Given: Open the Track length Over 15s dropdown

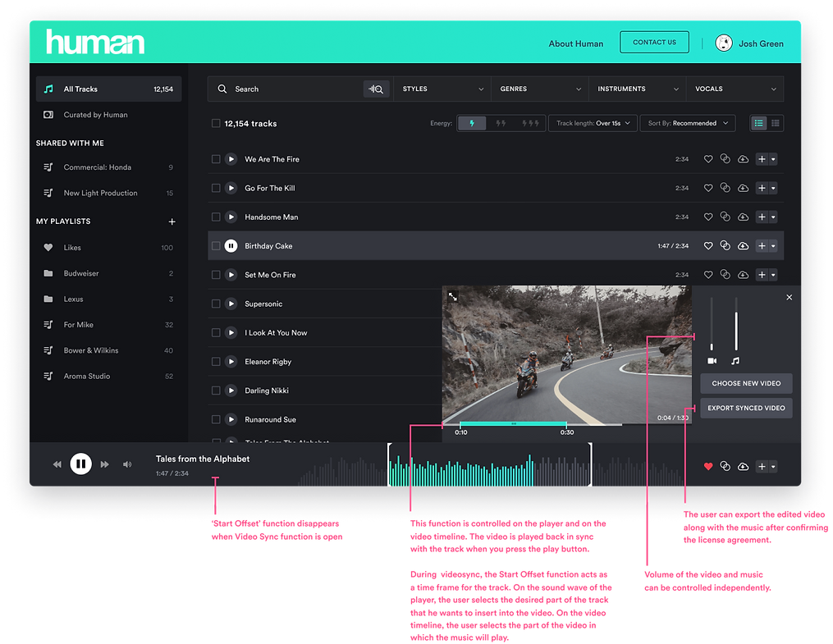Looking at the screenshot, I should [593, 123].
